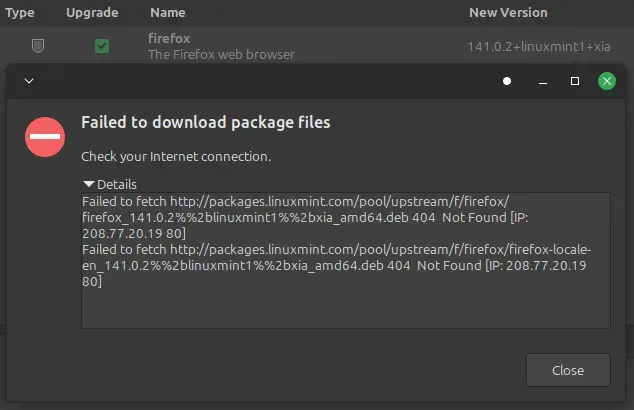Click the firefox security shield type icon
Screen dimensions: 634x410
click(x=38, y=46)
